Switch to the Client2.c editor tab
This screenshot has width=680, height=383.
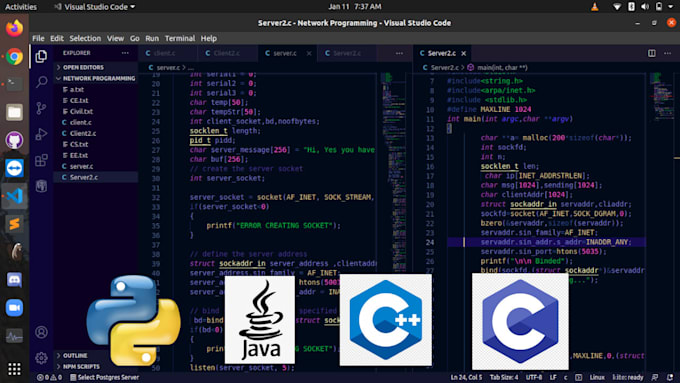(x=227, y=53)
